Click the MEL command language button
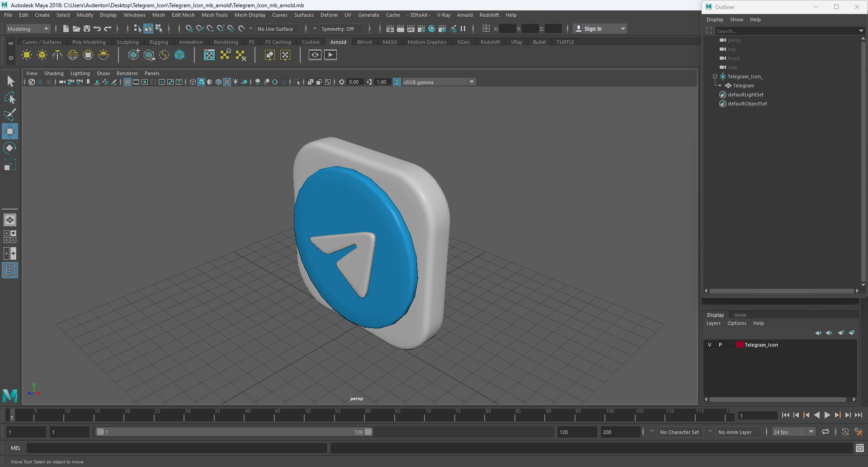This screenshot has height=467, width=868. 16,448
